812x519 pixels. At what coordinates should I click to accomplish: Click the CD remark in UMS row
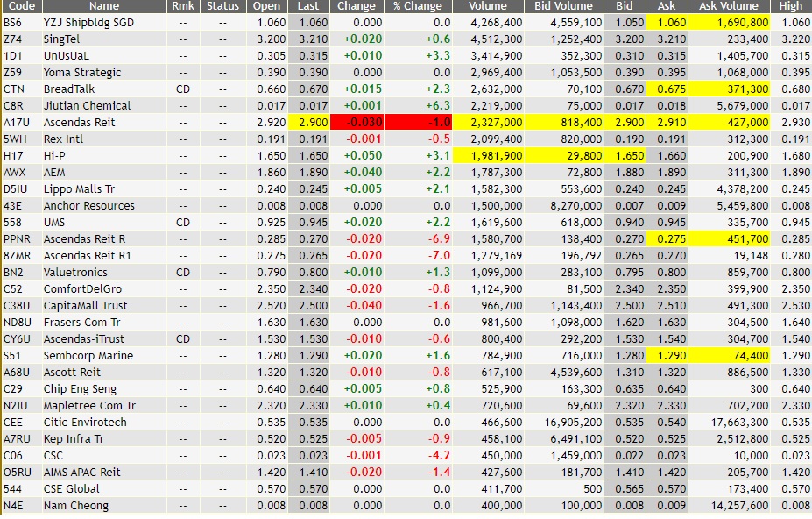coord(183,223)
